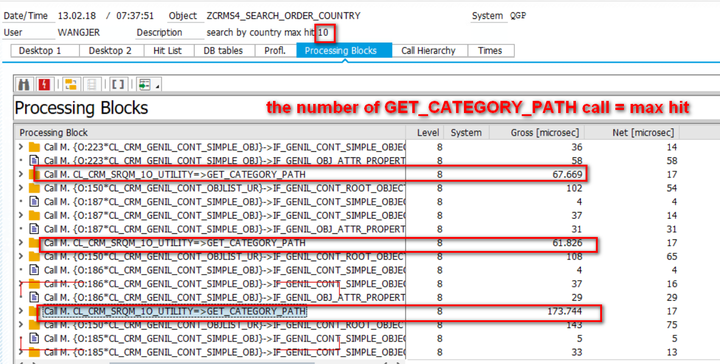
Task: Click the orange expand subtree toolbar icon
Action: pyautogui.click(x=71, y=84)
